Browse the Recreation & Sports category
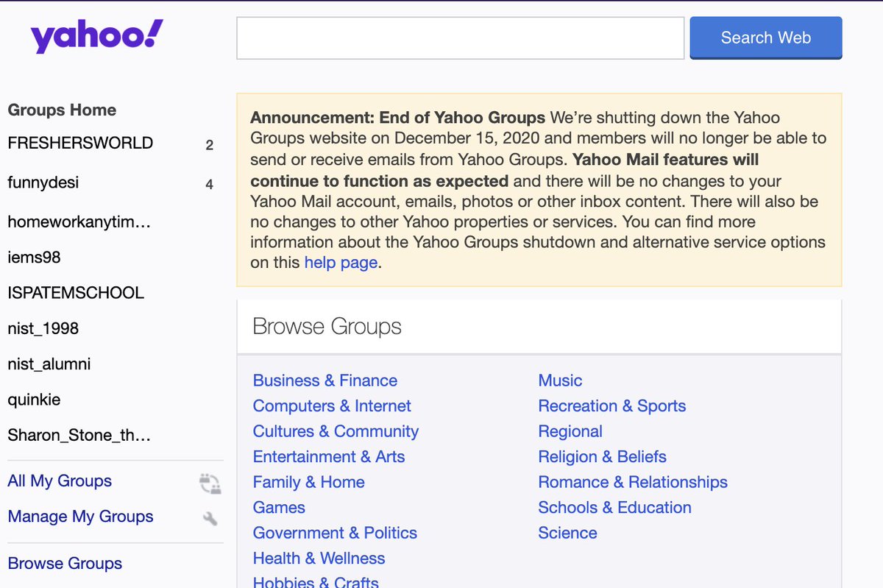This screenshot has height=588, width=883. click(612, 406)
